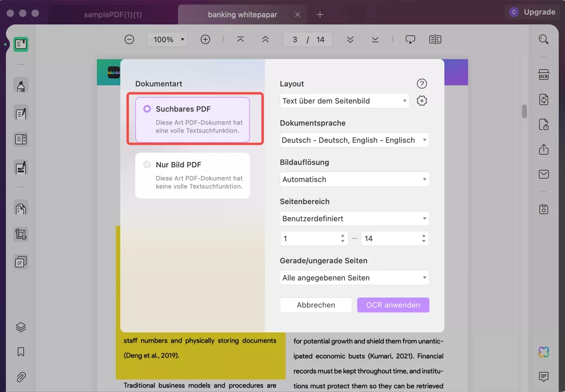
Task: Click the user account avatar C
Action: point(514,12)
